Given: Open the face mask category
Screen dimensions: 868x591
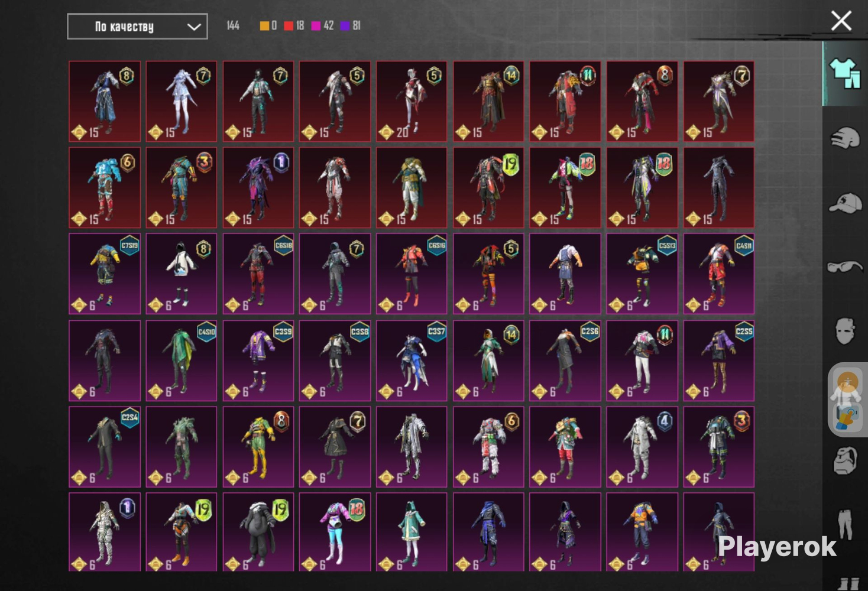Looking at the screenshot, I should click(844, 331).
